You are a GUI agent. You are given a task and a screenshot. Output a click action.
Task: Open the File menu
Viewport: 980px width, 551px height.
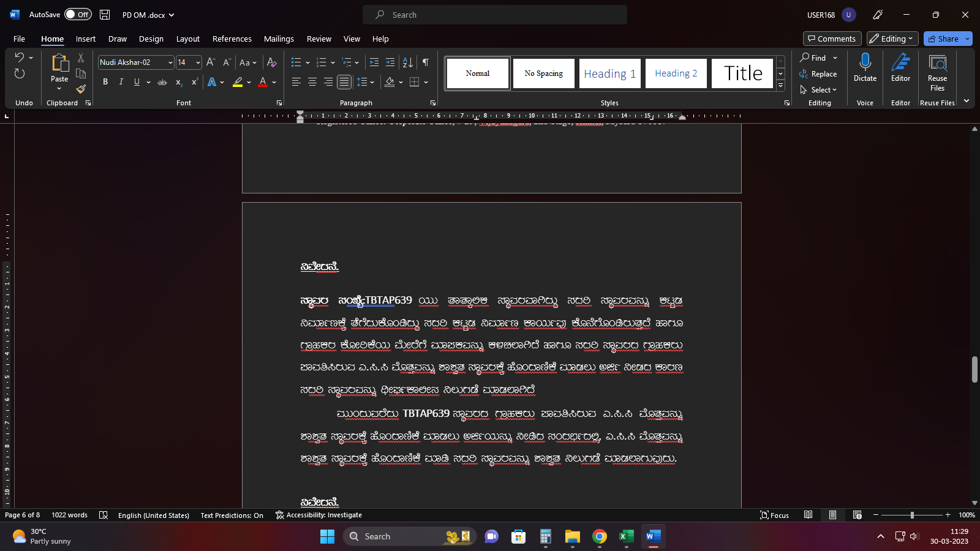(x=19, y=39)
